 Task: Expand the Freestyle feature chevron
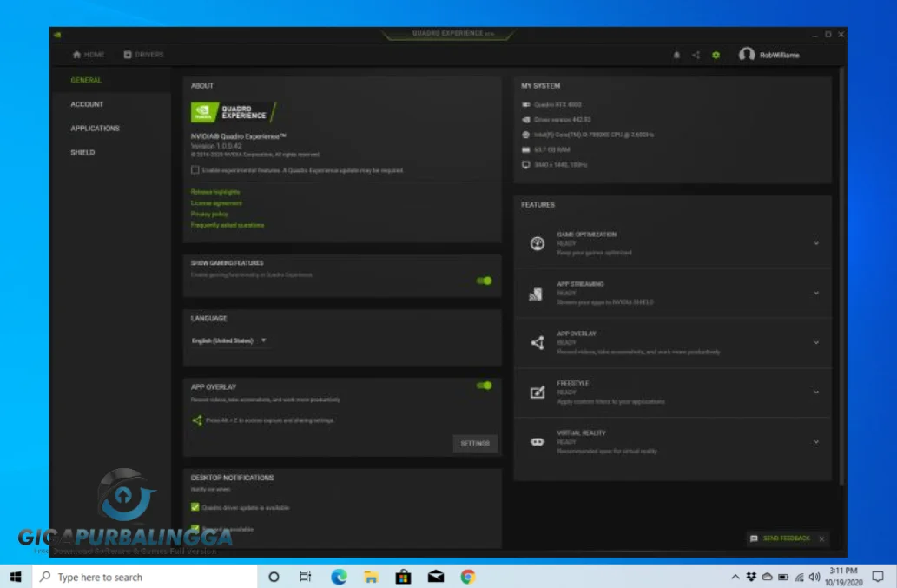click(x=815, y=393)
